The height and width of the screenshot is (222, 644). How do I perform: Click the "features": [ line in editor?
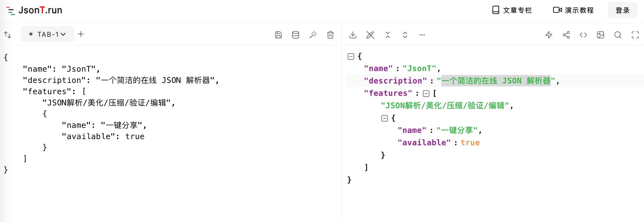(54, 91)
